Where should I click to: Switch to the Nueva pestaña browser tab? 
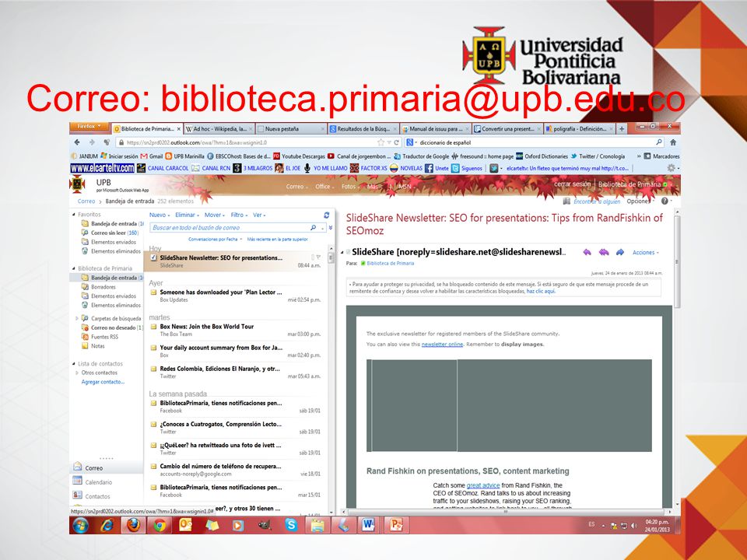click(289, 128)
